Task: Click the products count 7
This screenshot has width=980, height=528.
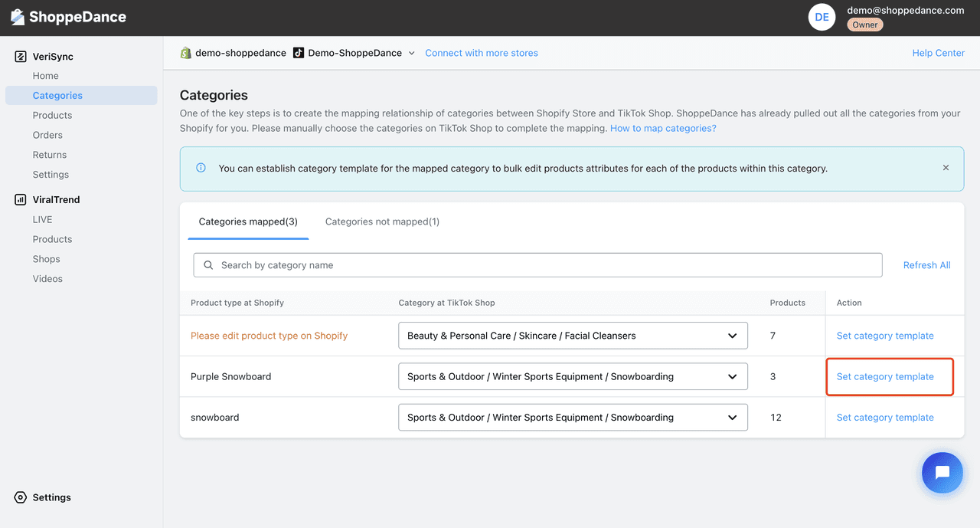Action: pos(773,336)
